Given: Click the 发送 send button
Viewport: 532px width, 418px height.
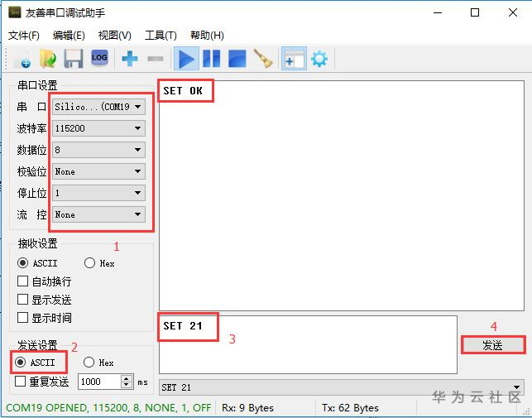Looking at the screenshot, I should (493, 346).
